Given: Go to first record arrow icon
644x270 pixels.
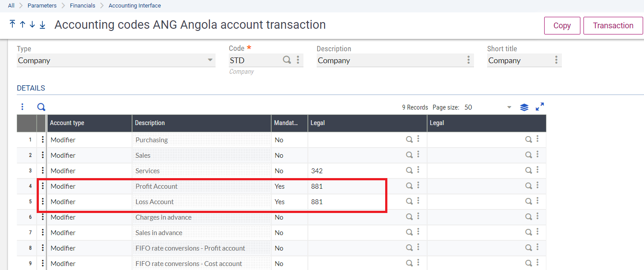Looking at the screenshot, I should pos(12,24).
